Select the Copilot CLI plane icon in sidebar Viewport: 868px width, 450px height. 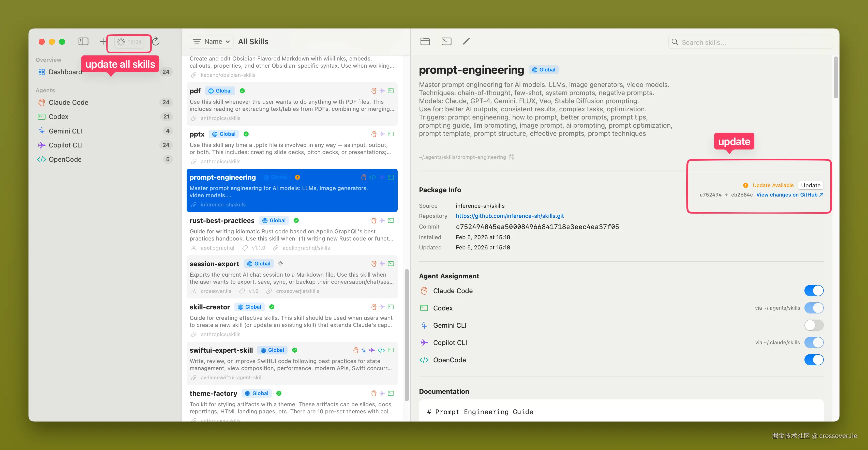click(41, 145)
